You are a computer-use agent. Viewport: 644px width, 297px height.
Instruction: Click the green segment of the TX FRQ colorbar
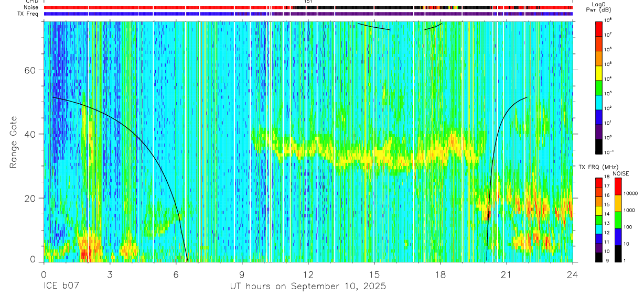(x=599, y=221)
